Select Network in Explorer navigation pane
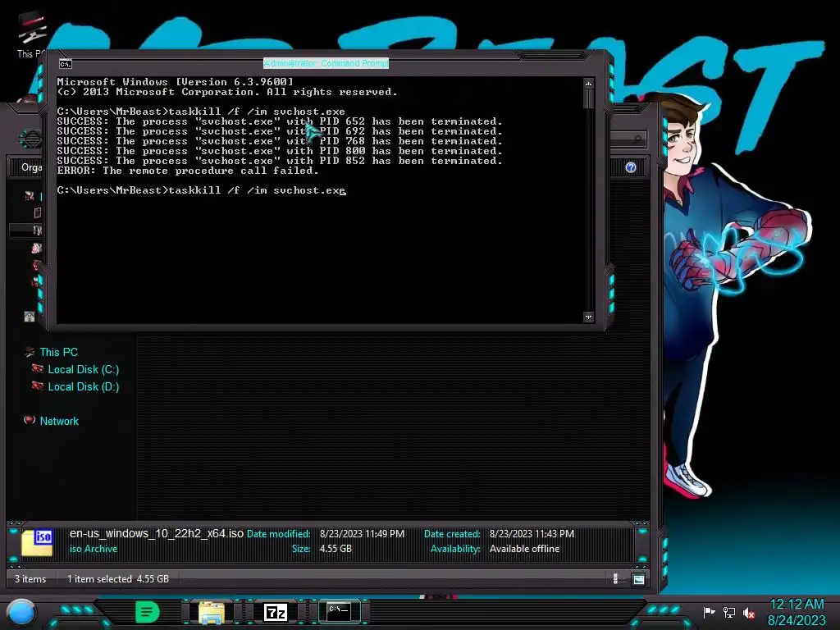Screen dimensions: 840x630 pyautogui.click(x=59, y=421)
